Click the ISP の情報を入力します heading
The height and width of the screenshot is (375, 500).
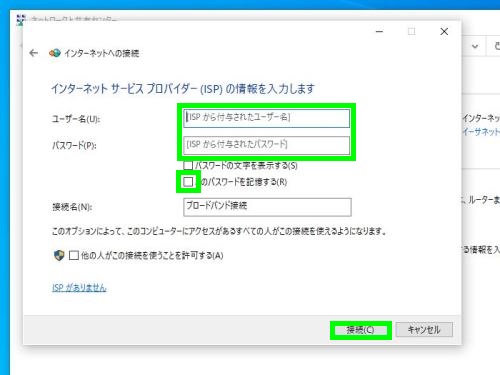[183, 89]
